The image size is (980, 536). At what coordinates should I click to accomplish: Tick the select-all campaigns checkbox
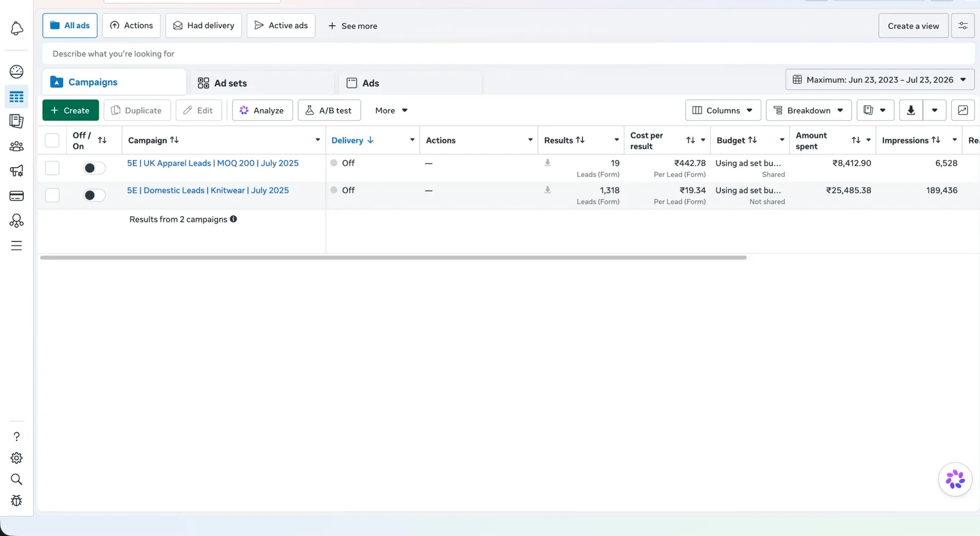tap(52, 140)
